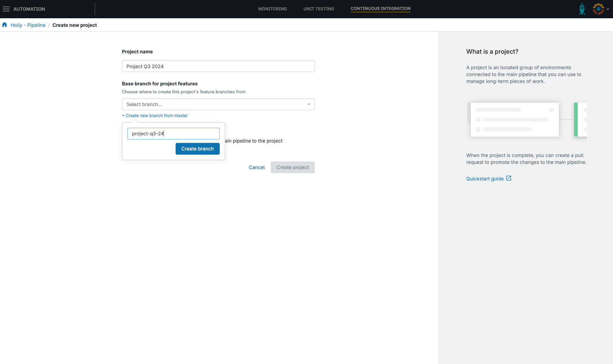
Task: Select the Continuous Integration tab
Action: click(x=380, y=9)
